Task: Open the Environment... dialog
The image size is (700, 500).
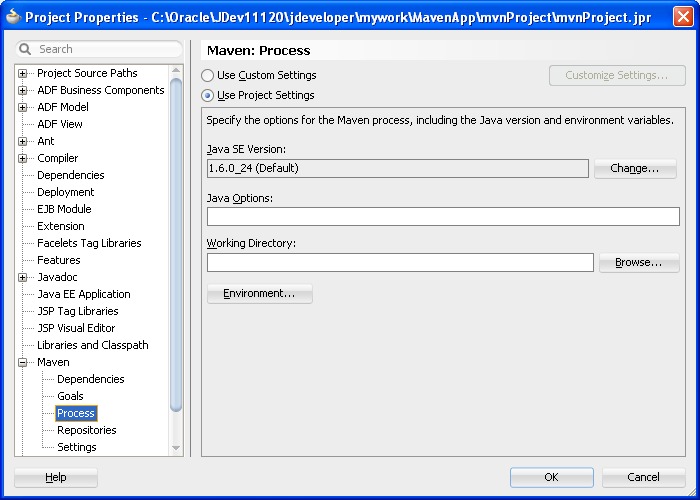Action: 259,294
